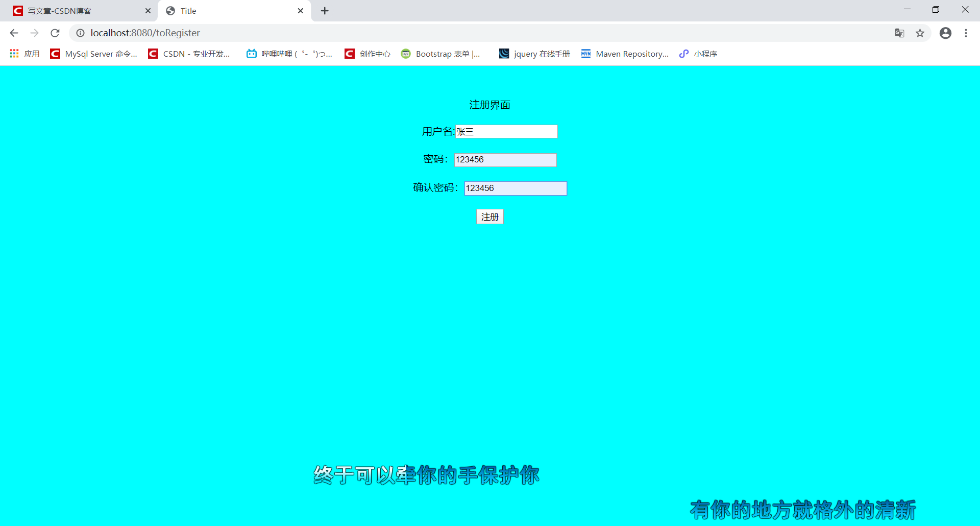This screenshot has height=526, width=980.
Task: Open the Chrome three-dot menu
Action: 966,33
